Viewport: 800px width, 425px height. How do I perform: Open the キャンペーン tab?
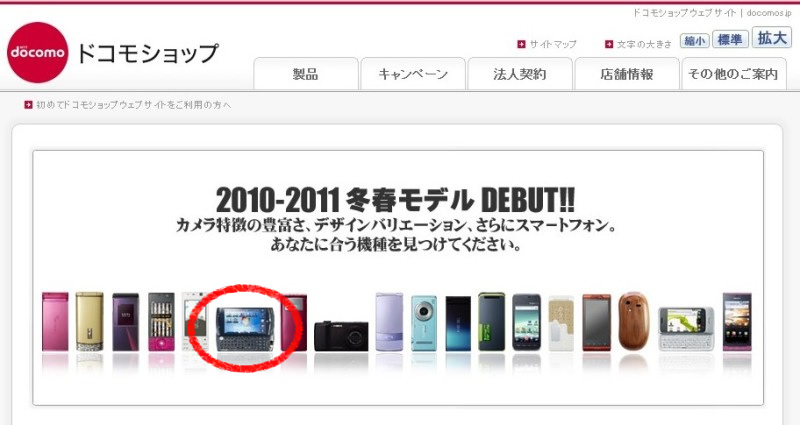(413, 74)
